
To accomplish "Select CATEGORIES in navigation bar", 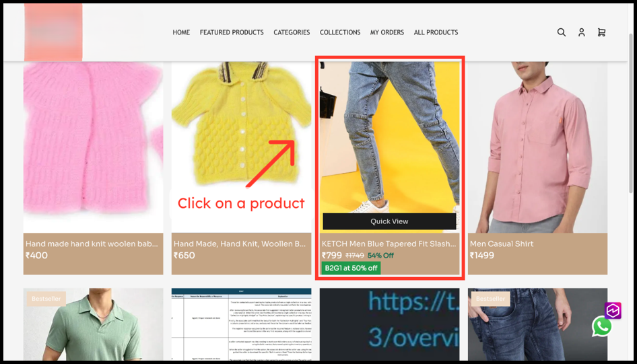I will 292,32.
